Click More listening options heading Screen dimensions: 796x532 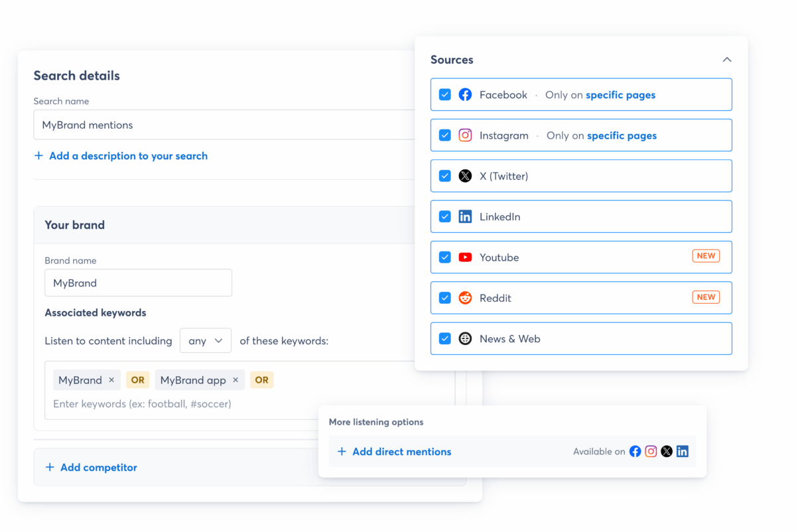[x=376, y=422]
